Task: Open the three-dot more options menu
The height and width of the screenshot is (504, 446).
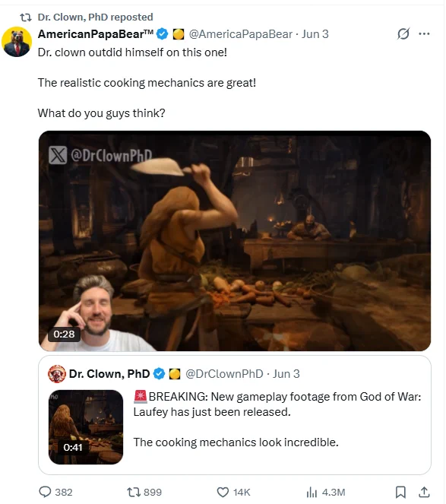Action: [x=424, y=33]
